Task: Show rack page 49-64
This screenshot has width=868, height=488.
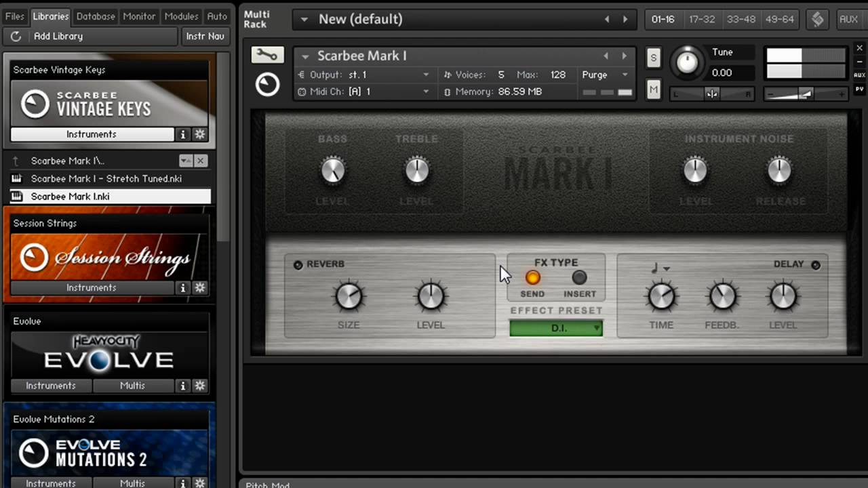Action: 779,19
